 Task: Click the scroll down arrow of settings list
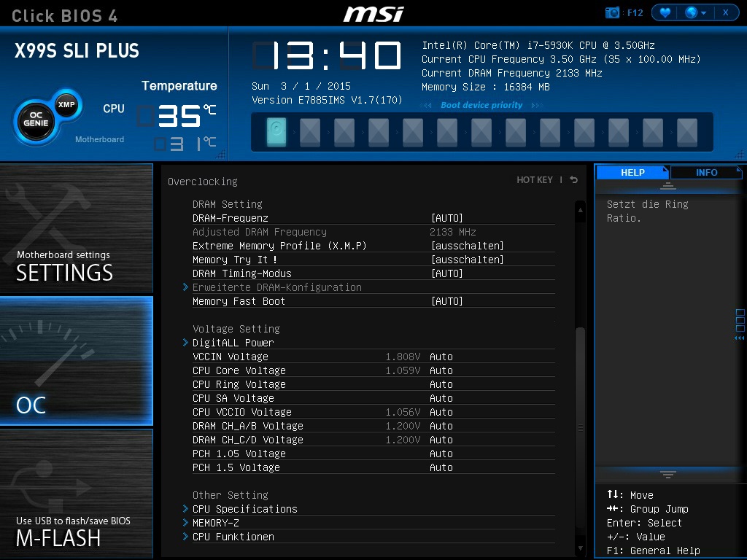tap(580, 548)
